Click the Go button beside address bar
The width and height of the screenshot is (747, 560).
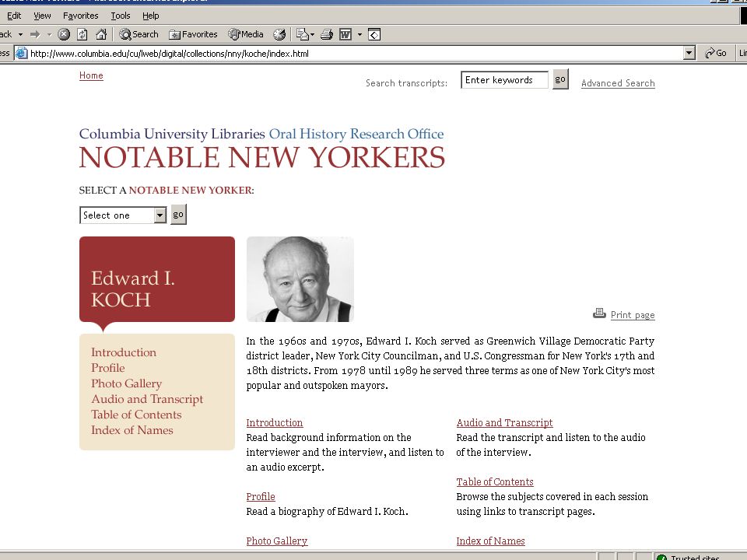[x=716, y=54]
